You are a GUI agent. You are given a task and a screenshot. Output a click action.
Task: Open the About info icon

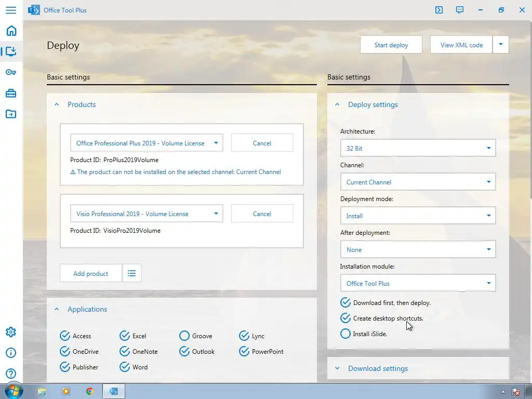(x=11, y=353)
